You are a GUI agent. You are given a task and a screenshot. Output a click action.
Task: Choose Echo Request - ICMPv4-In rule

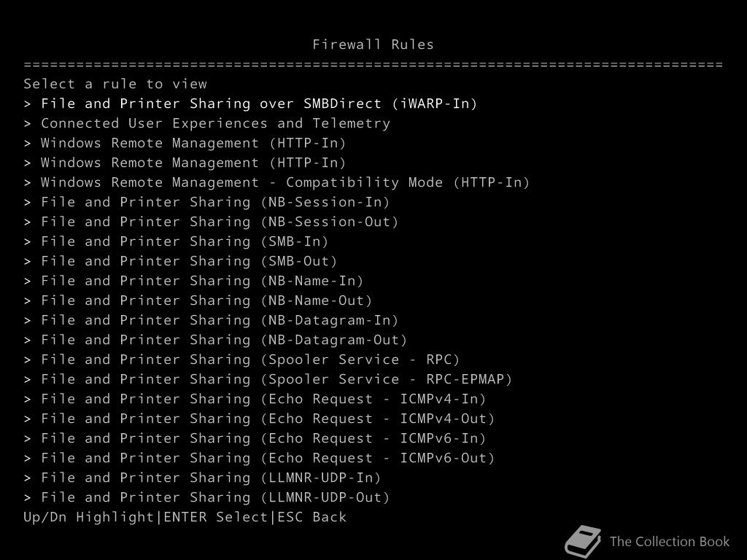coord(263,399)
